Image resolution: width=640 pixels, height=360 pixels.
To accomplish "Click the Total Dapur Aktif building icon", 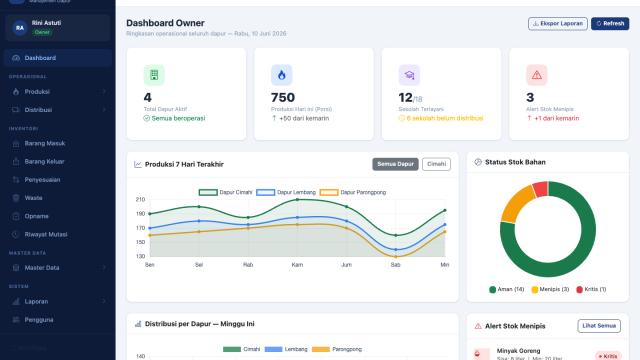I will pos(154,75).
